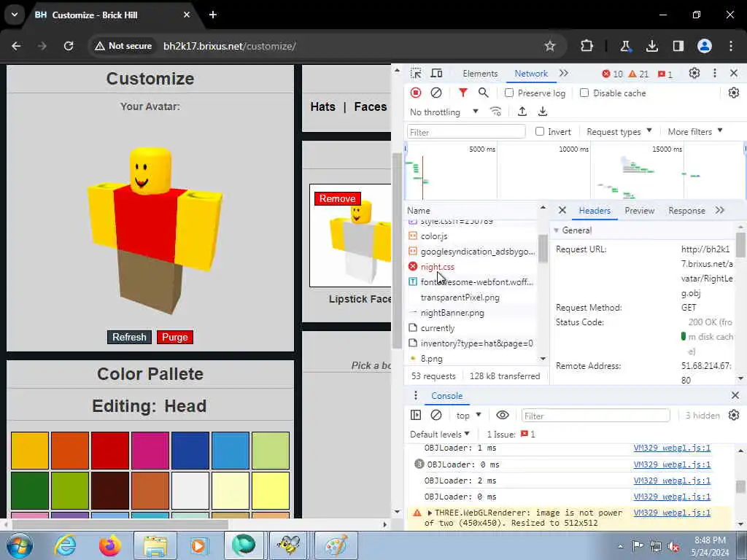Clear the console output
The height and width of the screenshot is (560, 747).
(x=436, y=415)
